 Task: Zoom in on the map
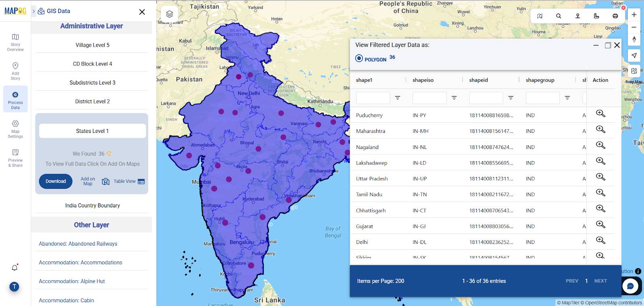click(x=634, y=14)
